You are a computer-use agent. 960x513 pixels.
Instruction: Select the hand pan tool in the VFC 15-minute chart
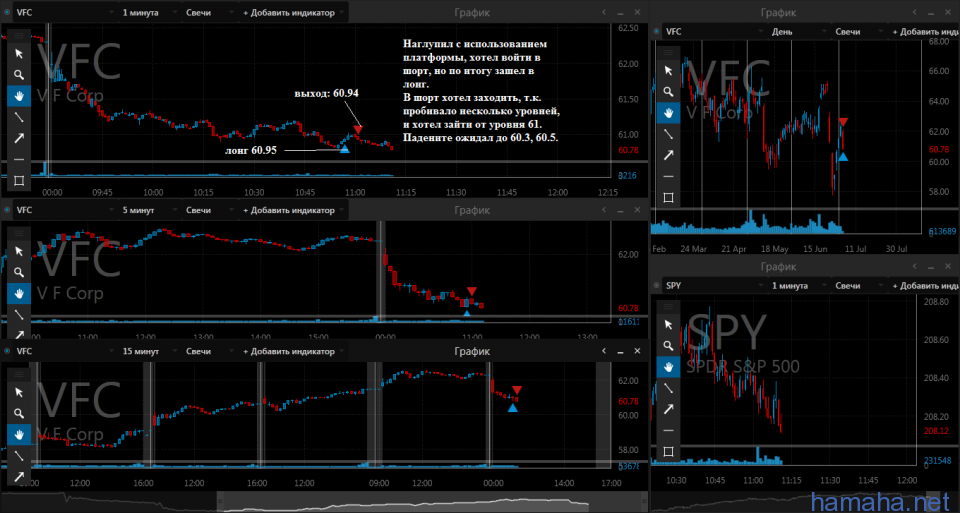[19, 434]
